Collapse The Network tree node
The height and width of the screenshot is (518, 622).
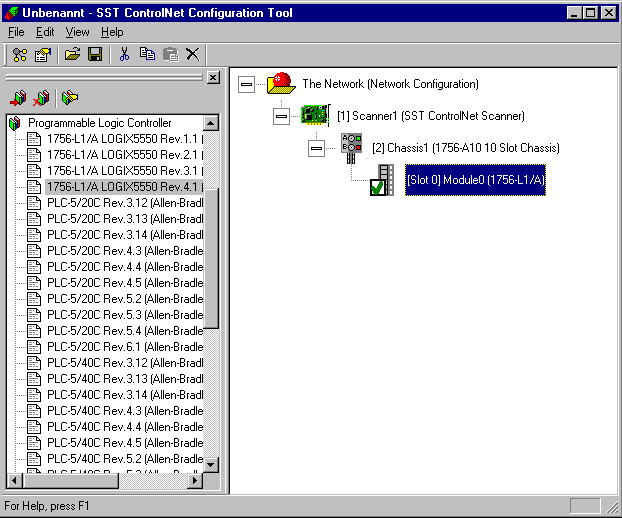246,84
